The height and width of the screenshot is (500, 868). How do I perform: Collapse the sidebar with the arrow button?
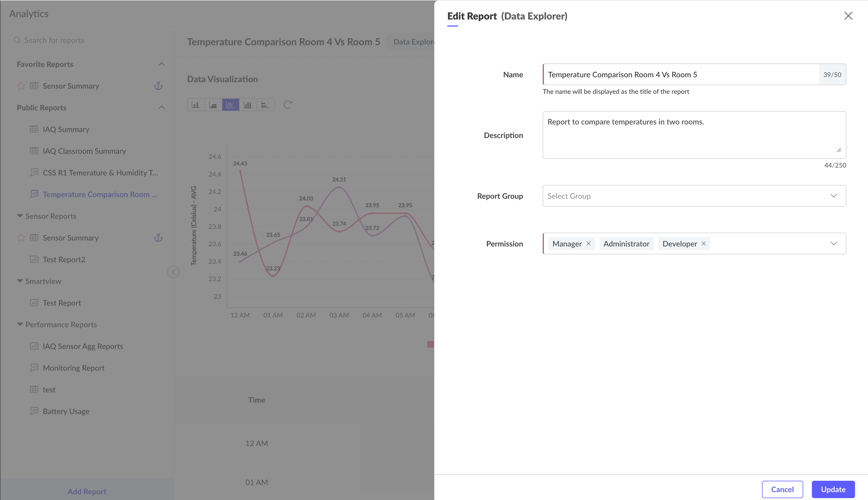[x=173, y=272]
